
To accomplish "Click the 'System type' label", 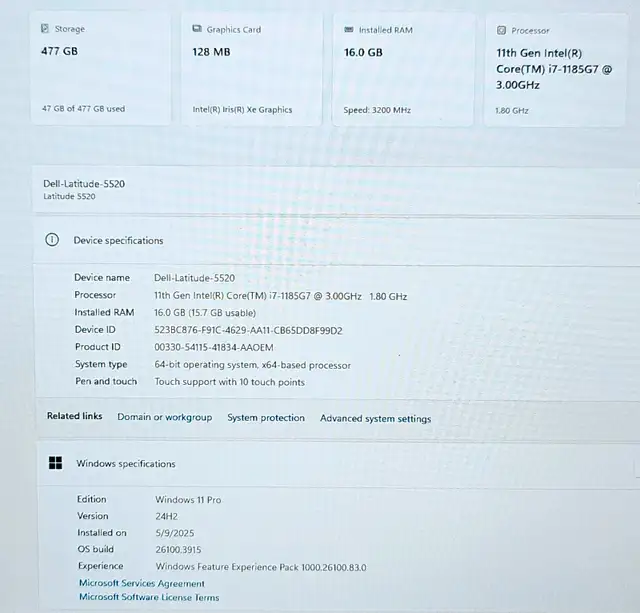I will pos(101,364).
